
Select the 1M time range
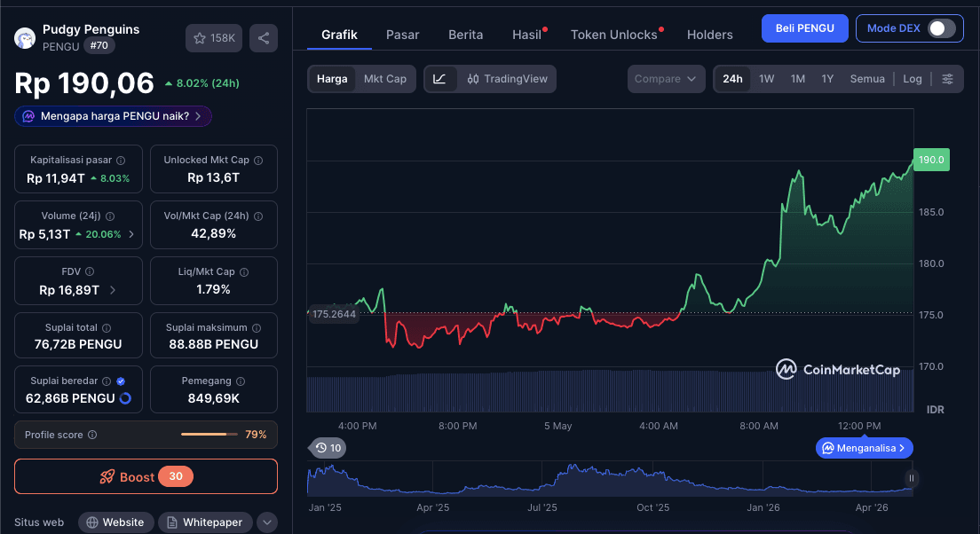click(x=797, y=79)
